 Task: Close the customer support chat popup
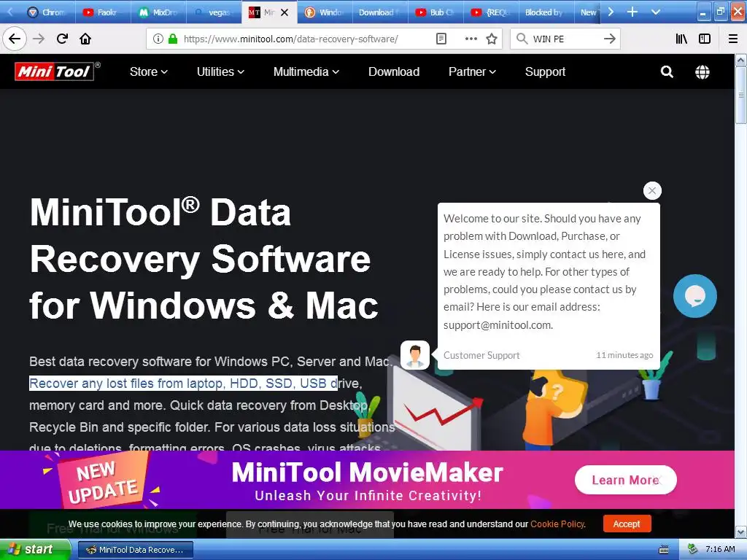tap(652, 191)
